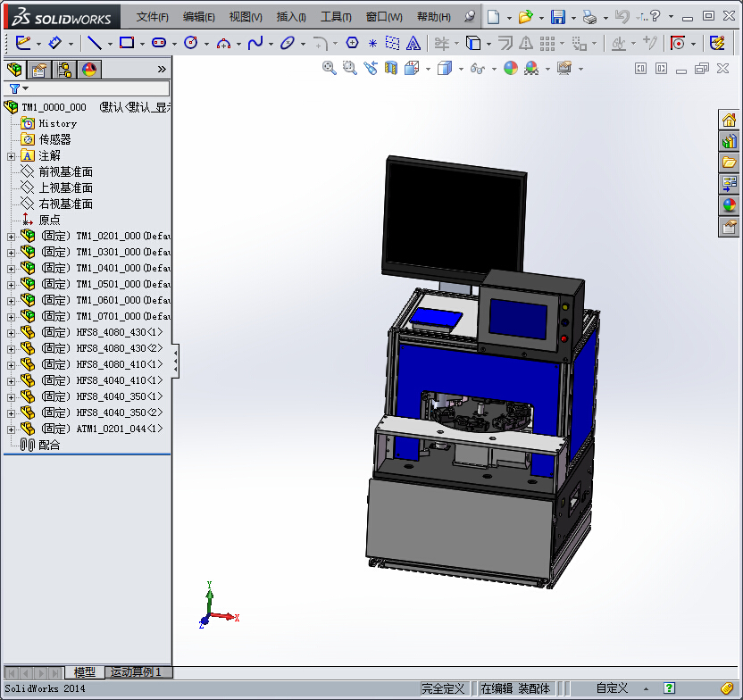Image resolution: width=743 pixels, height=700 pixels.
Task: Open the 插入(I) menu
Action: click(x=291, y=17)
